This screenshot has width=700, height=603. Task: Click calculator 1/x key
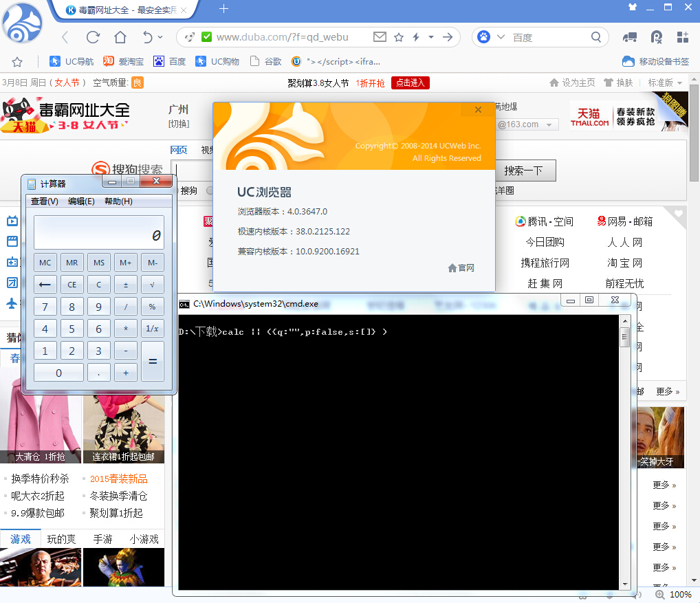(152, 329)
